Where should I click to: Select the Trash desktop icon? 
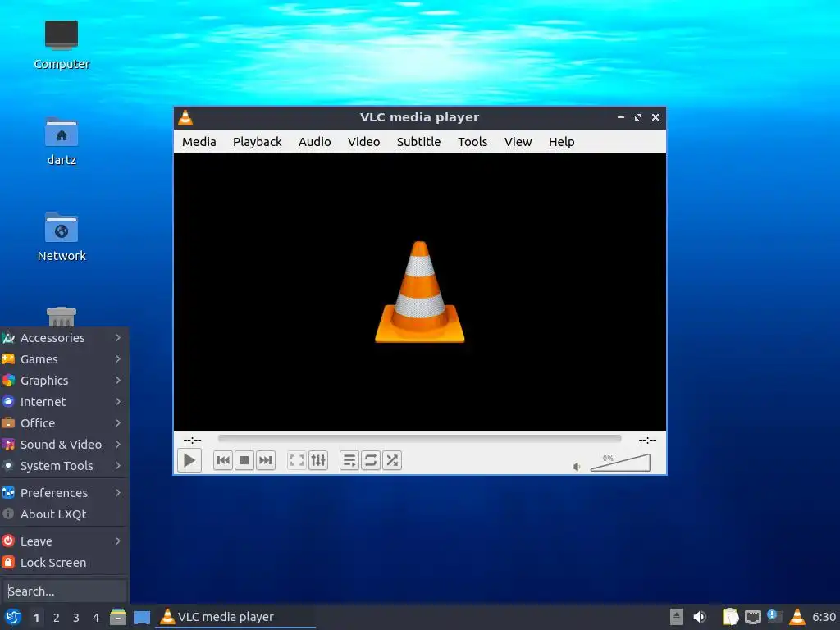(62, 317)
